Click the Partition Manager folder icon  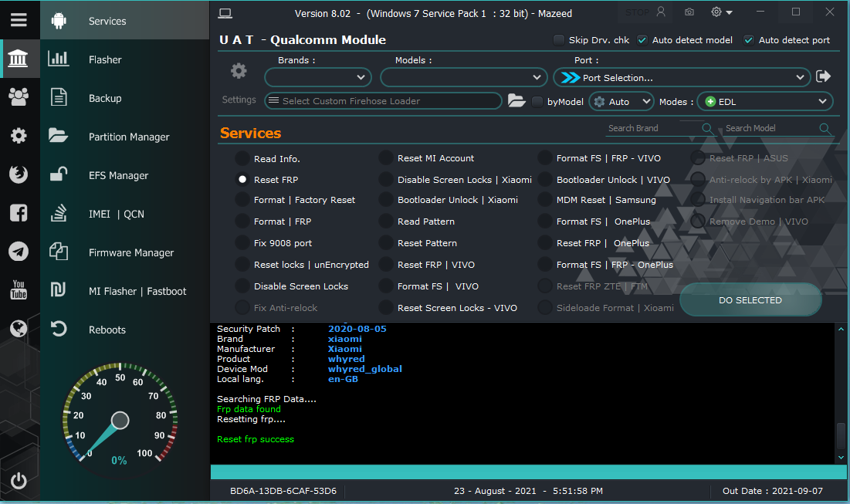click(x=59, y=136)
